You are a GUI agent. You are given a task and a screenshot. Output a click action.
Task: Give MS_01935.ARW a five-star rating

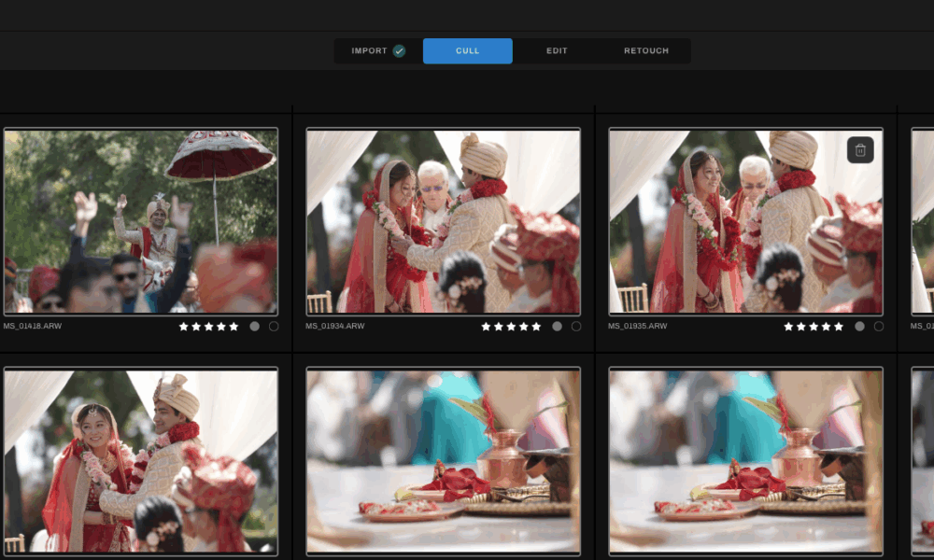click(839, 326)
